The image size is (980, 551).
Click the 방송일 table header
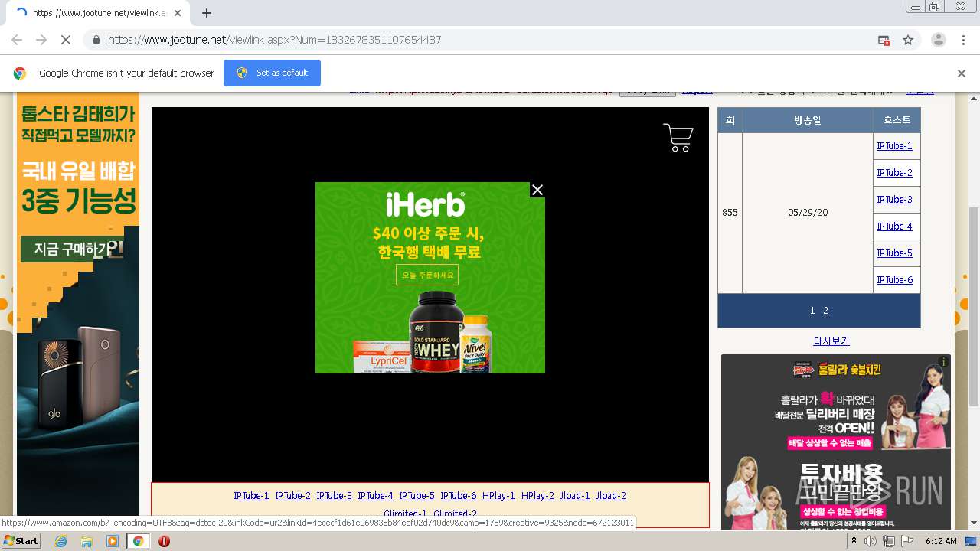(807, 120)
